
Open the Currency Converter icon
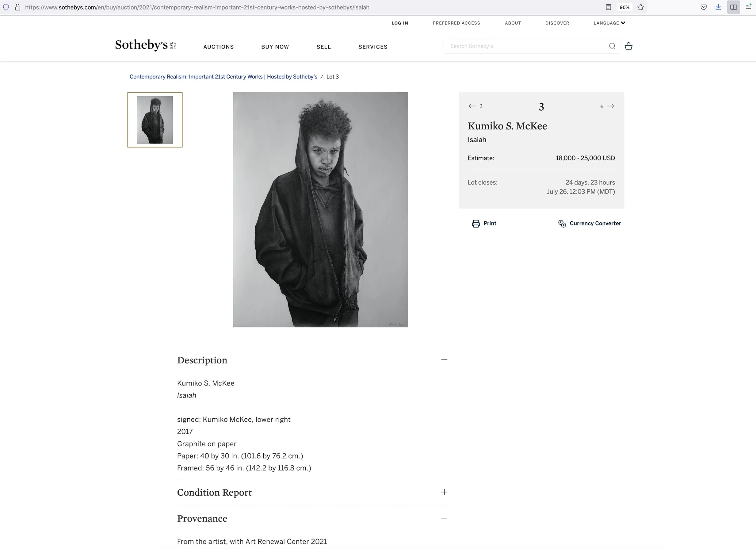point(562,224)
